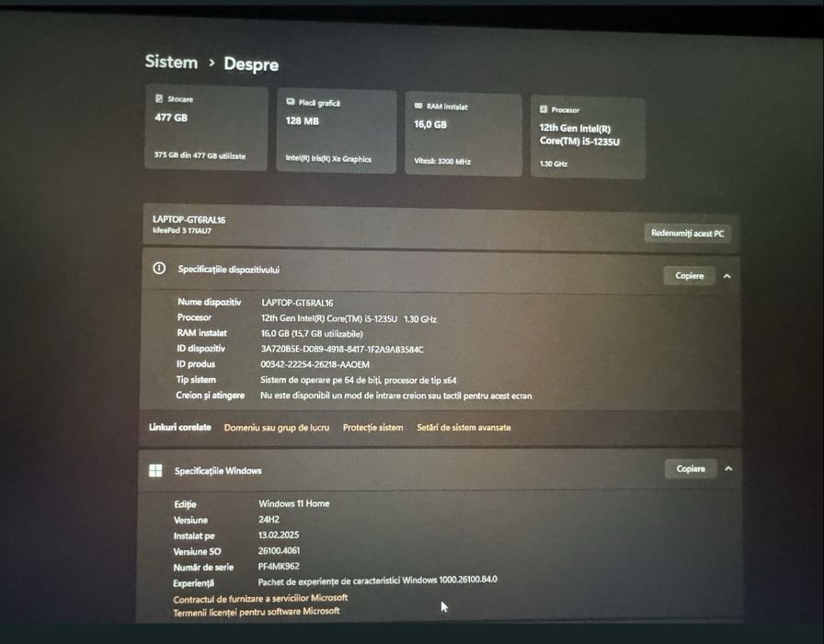Collapse Specificațiile dispozitivului section chevron
Screen dimensions: 824x644
point(727,276)
